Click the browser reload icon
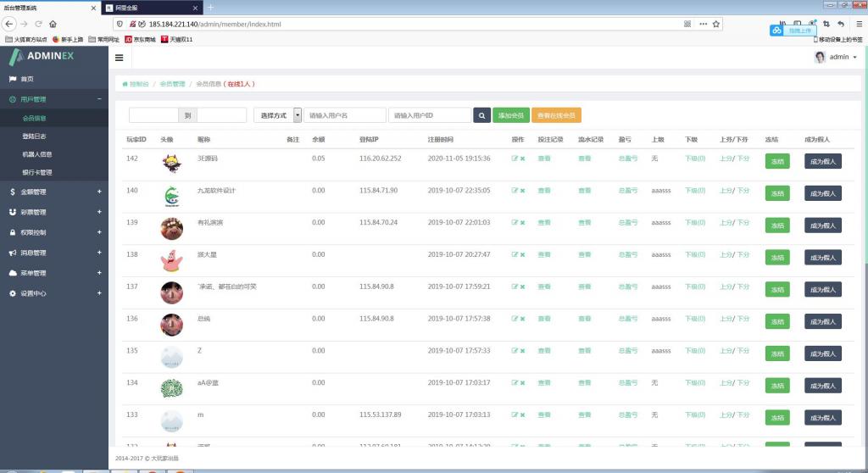Image resolution: width=868 pixels, height=473 pixels. (37, 24)
